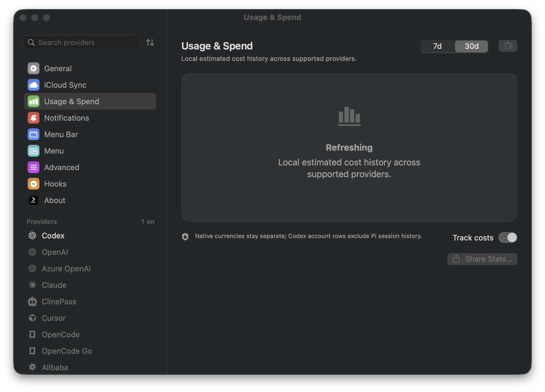Click the Cursor cube icon
545x392 pixels.
click(x=32, y=318)
